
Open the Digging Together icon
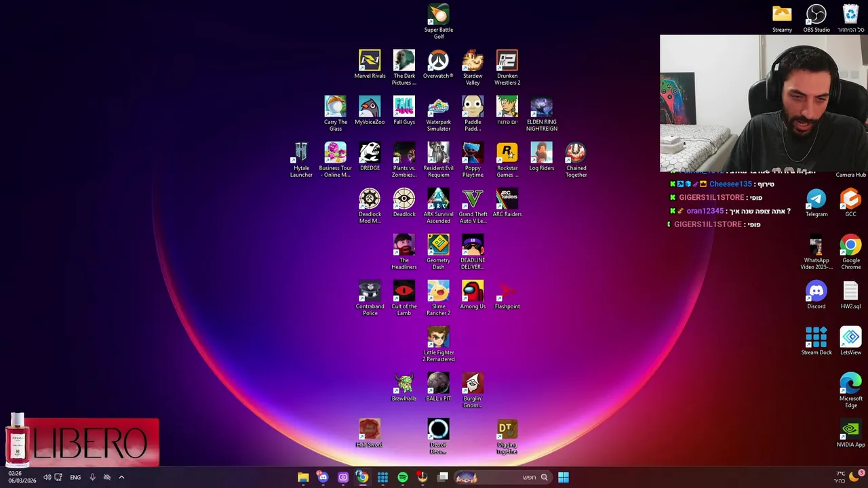507,436
